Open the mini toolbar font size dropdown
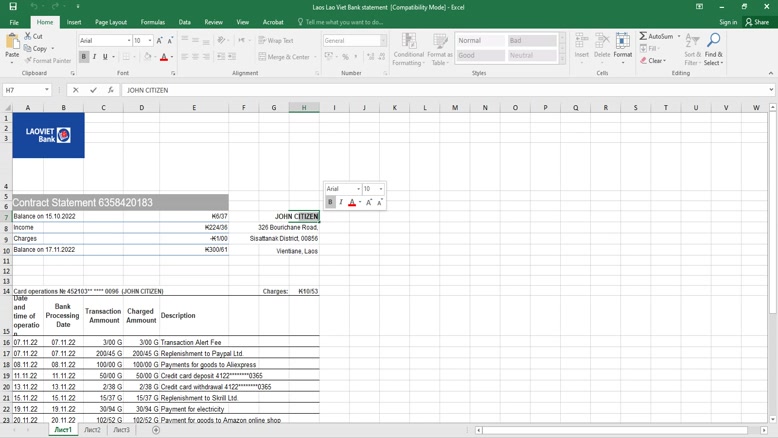Screen dimensions: 778x438 point(381,189)
